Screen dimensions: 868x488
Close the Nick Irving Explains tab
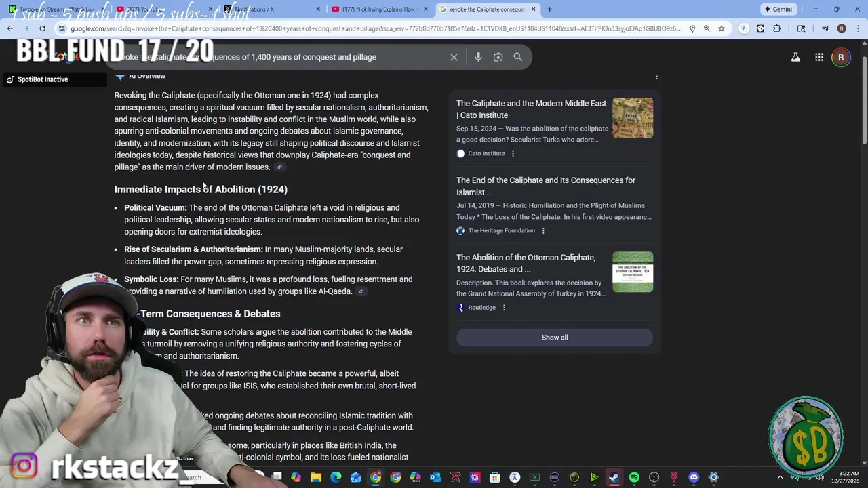426,9
